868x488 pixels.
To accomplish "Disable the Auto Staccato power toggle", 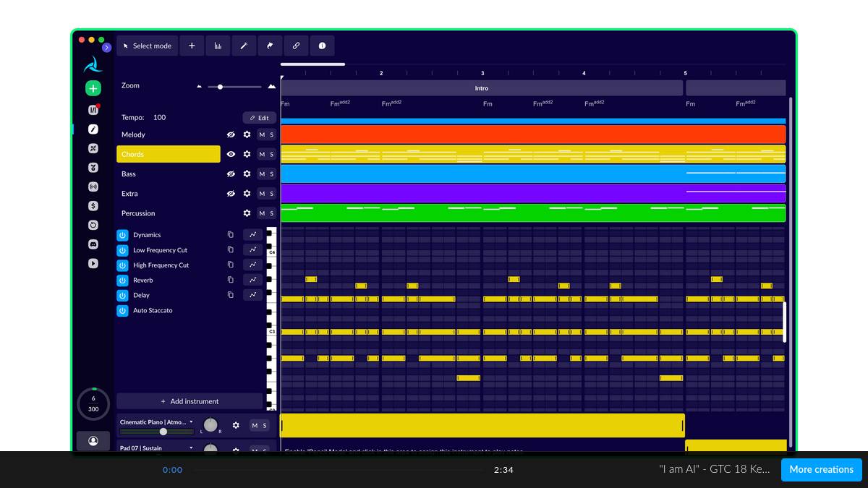I will 122,311.
